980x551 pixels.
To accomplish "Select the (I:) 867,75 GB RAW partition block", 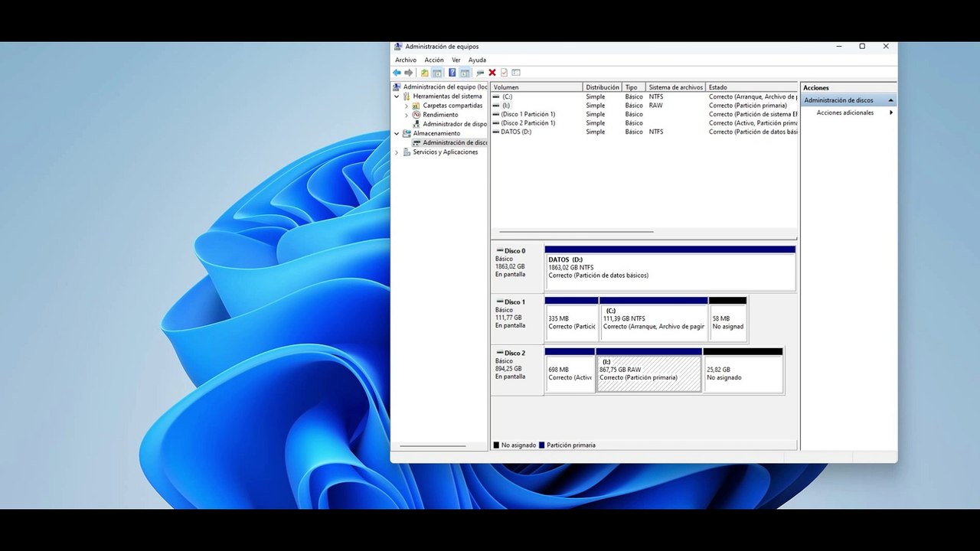I will point(648,370).
